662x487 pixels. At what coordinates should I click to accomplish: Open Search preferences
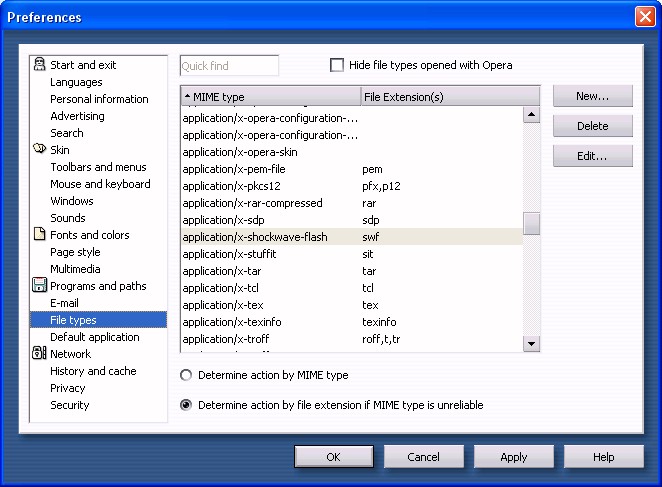[x=67, y=133]
